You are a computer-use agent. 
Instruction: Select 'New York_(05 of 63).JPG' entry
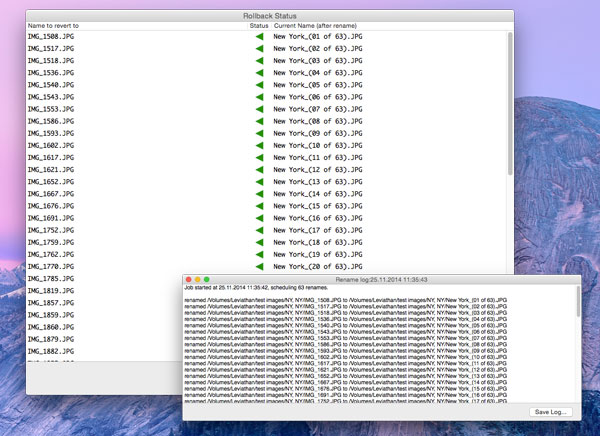(x=318, y=85)
